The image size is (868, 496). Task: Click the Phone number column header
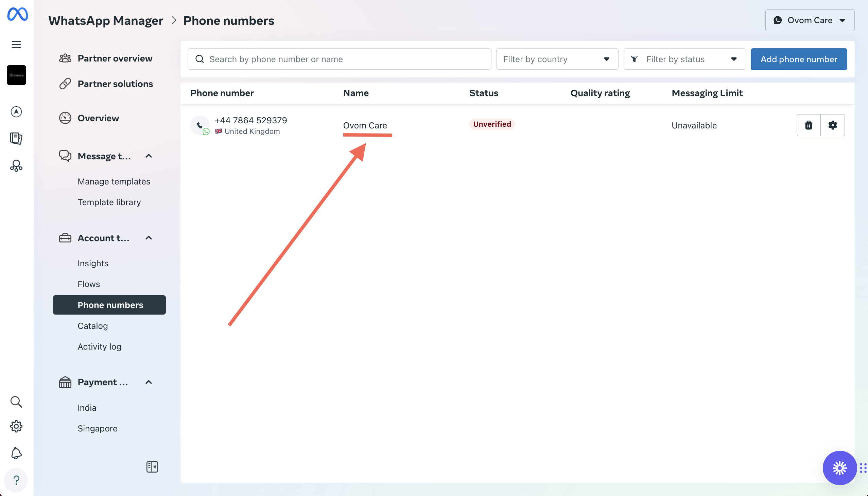pyautogui.click(x=222, y=93)
